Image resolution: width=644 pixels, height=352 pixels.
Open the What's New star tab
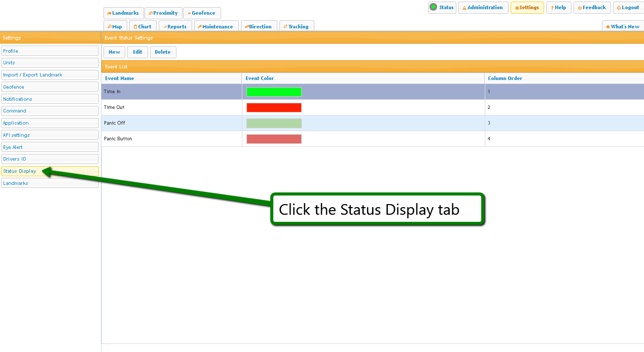pos(623,27)
